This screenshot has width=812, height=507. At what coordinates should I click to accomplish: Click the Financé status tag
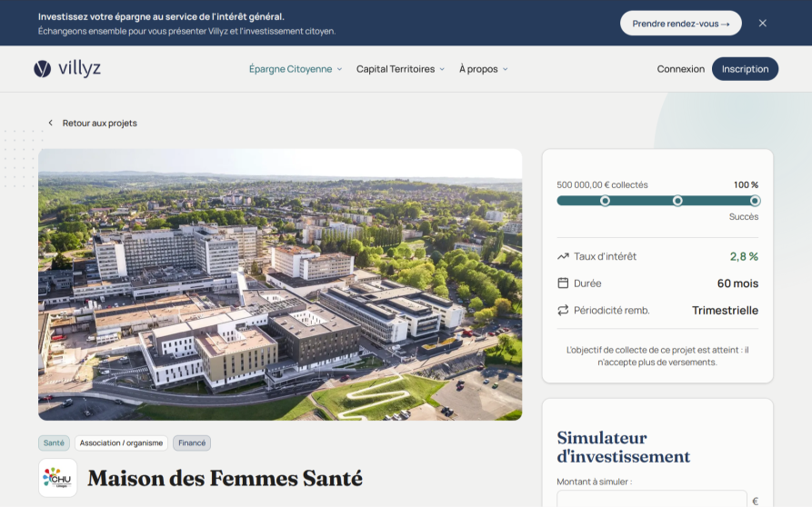click(x=192, y=442)
